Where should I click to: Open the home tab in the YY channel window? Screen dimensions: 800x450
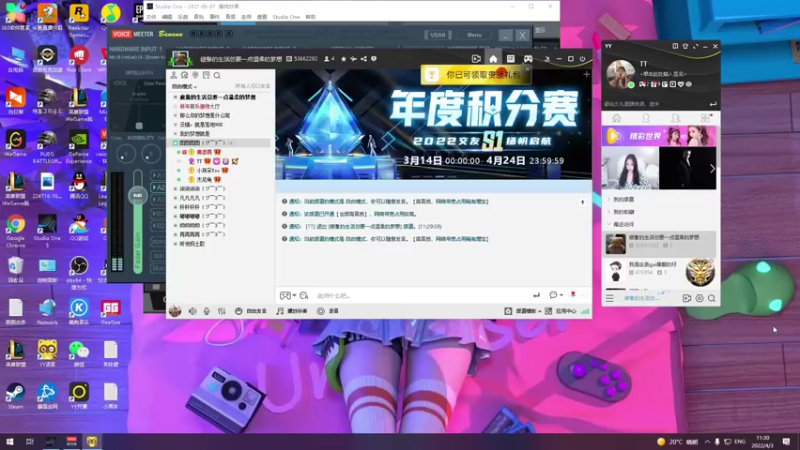493,59
